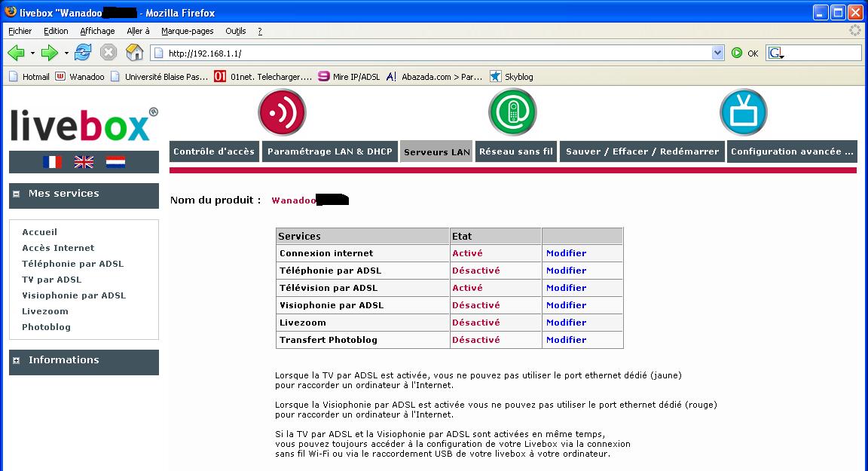Viewport: 868px width, 471px height.
Task: Click the Firefox throbber activity indicator
Action: [855, 30]
